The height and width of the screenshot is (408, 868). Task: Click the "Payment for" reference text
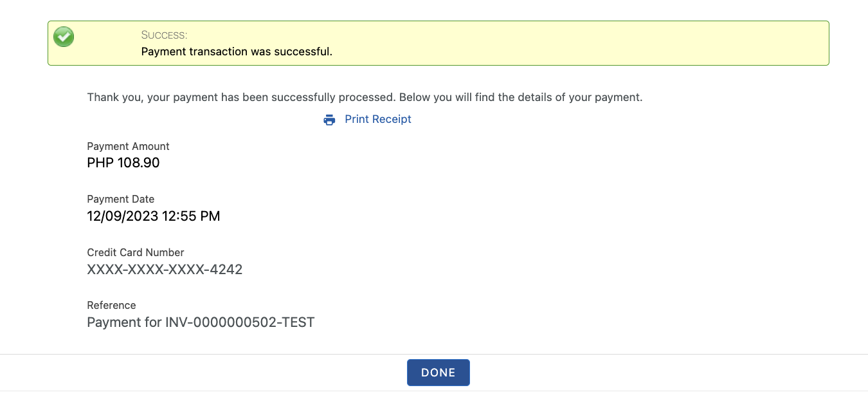[x=124, y=322]
